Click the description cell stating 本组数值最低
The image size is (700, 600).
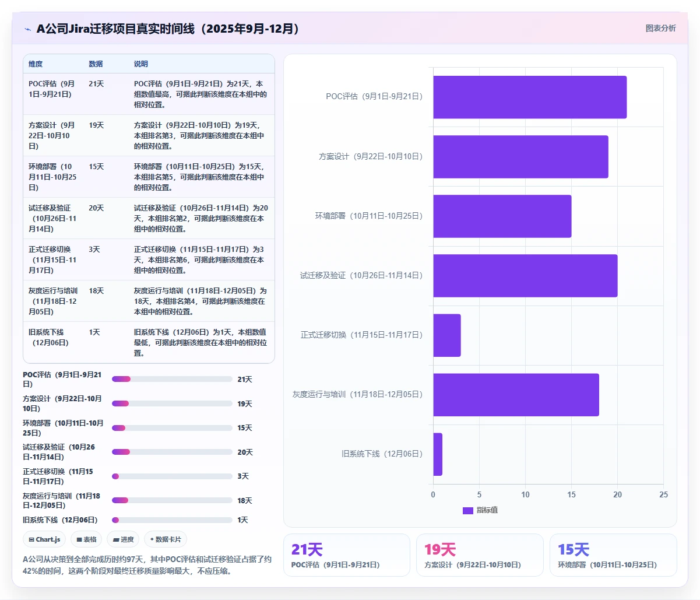(x=200, y=342)
